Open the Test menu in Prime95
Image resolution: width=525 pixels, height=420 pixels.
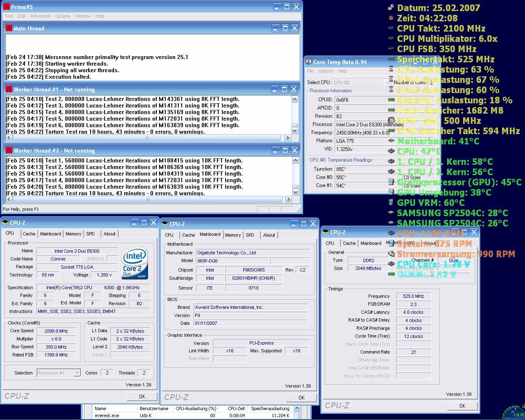click(x=9, y=16)
